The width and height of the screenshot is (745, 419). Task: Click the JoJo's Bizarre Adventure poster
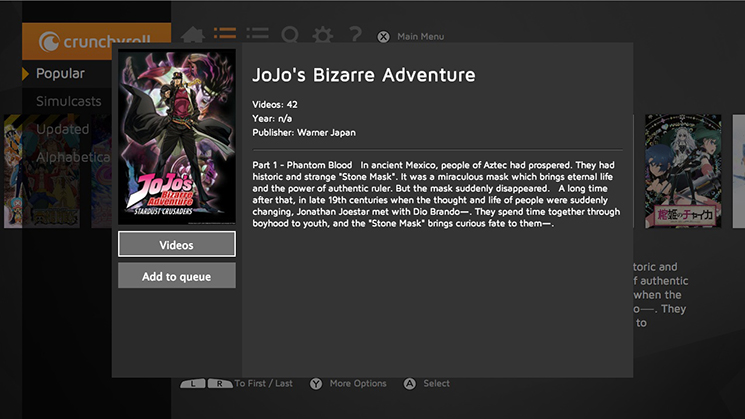point(177,136)
